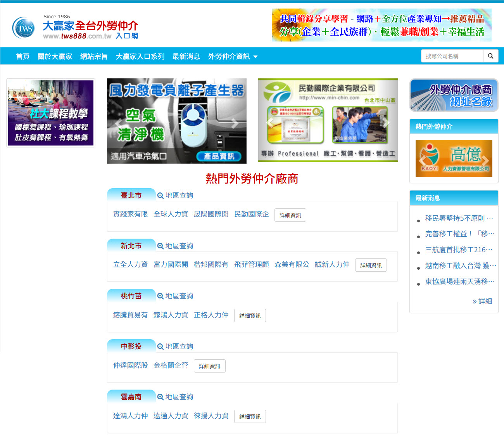504x435 pixels.
Task: Go to previous slide on 民勤國際 banner
Action: (x=270, y=123)
